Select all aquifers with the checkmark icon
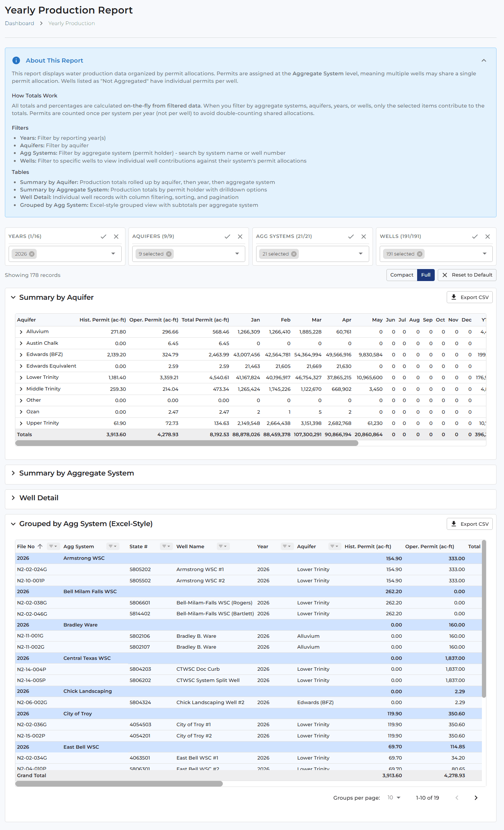The image size is (504, 830). point(227,236)
